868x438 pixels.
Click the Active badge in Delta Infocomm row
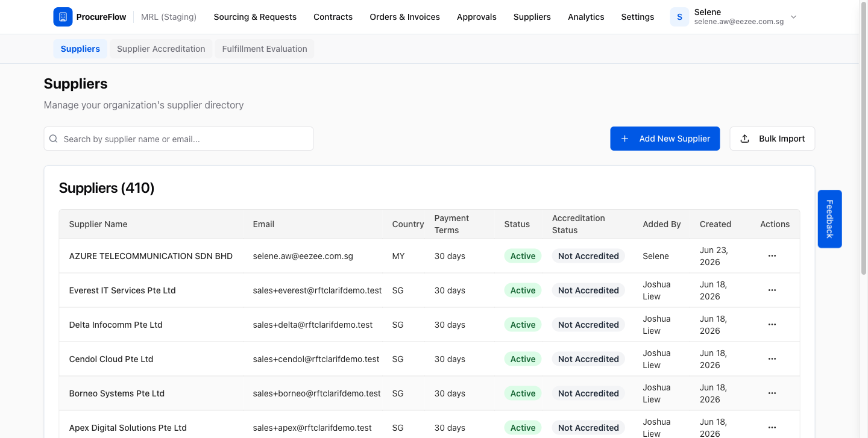point(523,325)
